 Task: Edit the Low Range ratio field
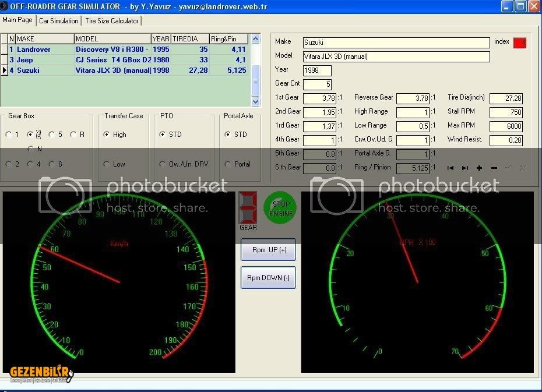pos(413,126)
